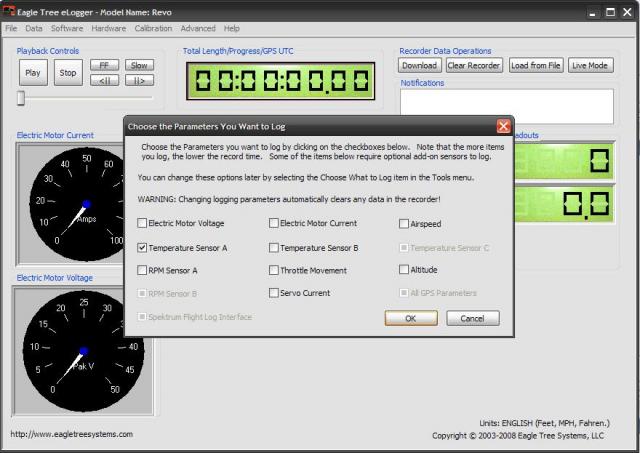Click the Slow playback button
640x453 pixels.
click(x=139, y=65)
